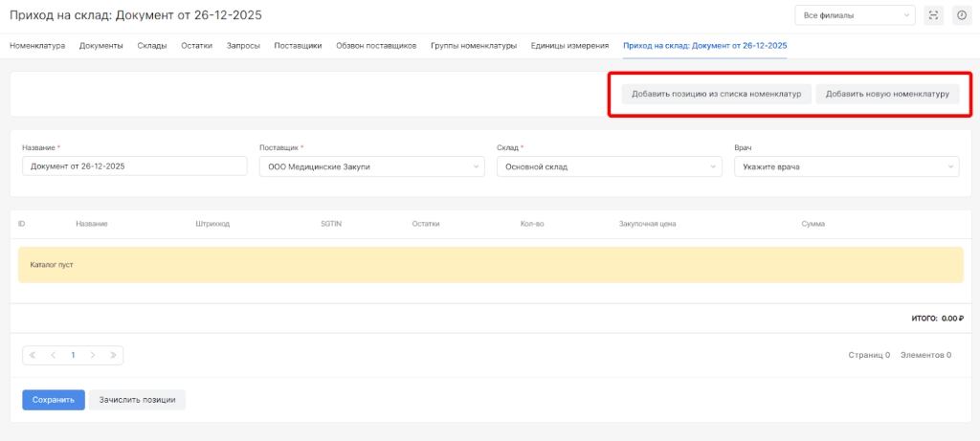980x441 pixels.
Task: Click the barcode scanner icon
Action: point(934,15)
